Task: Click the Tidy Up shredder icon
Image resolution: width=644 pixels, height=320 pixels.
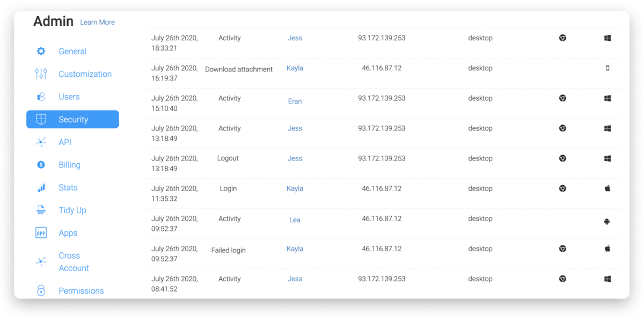Action: (x=41, y=210)
